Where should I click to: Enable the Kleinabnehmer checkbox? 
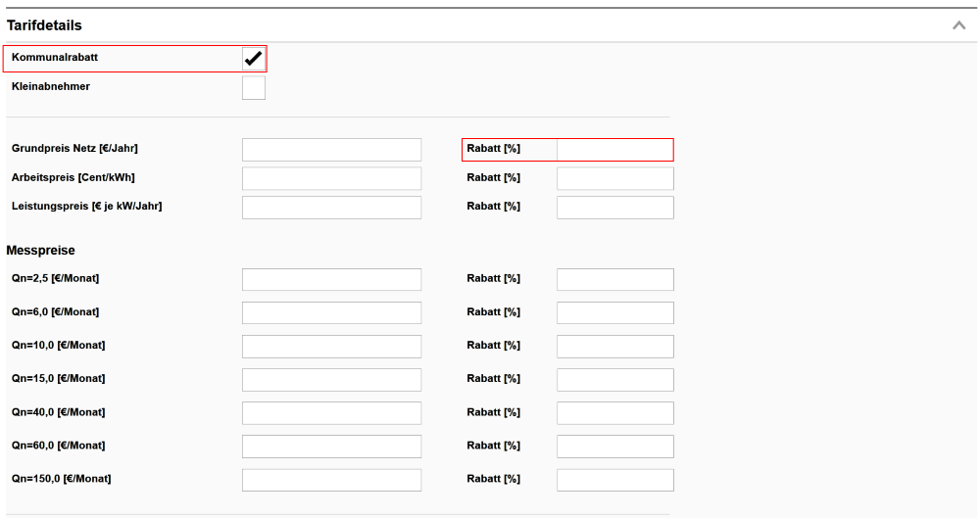tap(253, 88)
